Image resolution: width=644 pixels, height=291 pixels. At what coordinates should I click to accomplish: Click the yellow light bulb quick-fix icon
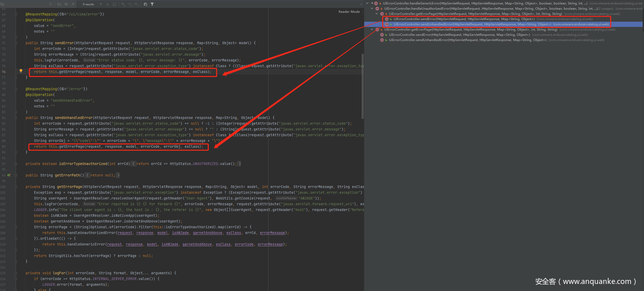click(21, 71)
